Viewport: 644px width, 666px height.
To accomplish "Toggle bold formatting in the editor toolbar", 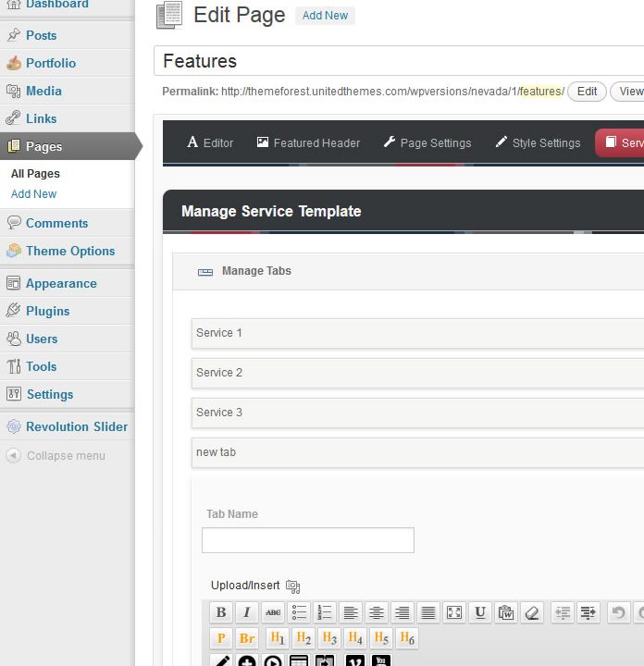I will (x=220, y=612).
